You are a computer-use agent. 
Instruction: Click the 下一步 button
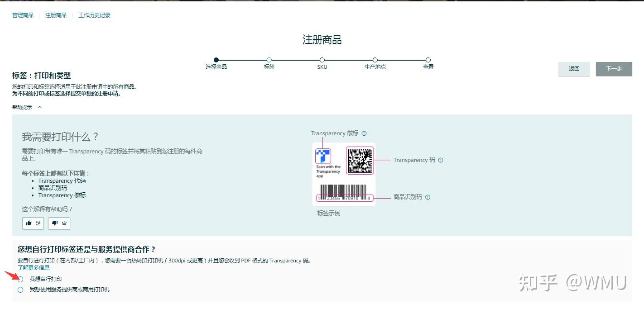(x=614, y=69)
